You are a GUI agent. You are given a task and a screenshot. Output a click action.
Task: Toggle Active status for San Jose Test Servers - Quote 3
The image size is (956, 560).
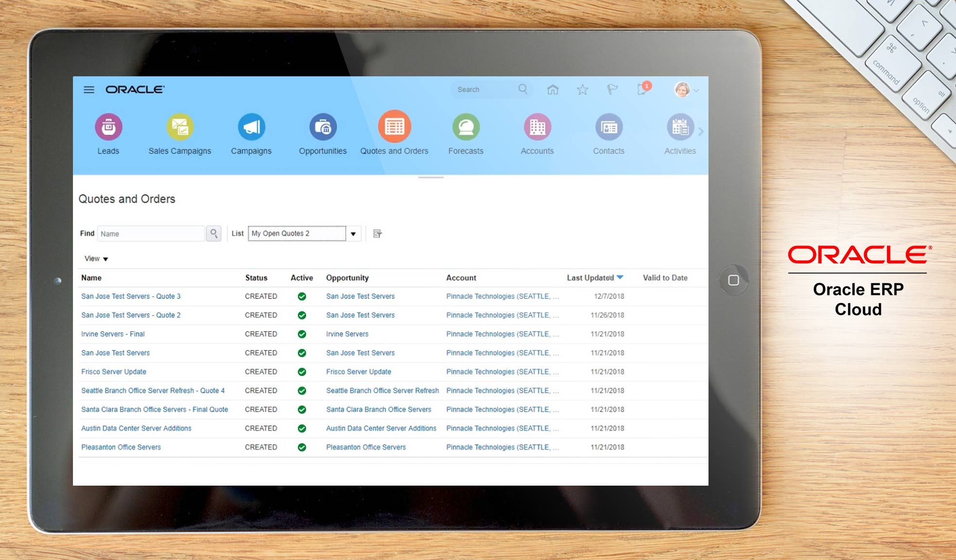pyautogui.click(x=301, y=296)
